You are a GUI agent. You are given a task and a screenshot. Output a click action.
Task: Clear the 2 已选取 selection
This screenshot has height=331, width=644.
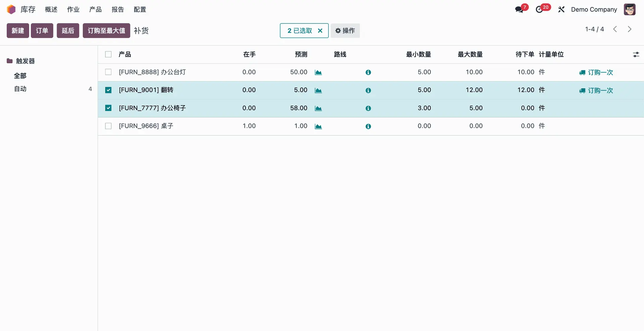coord(320,30)
